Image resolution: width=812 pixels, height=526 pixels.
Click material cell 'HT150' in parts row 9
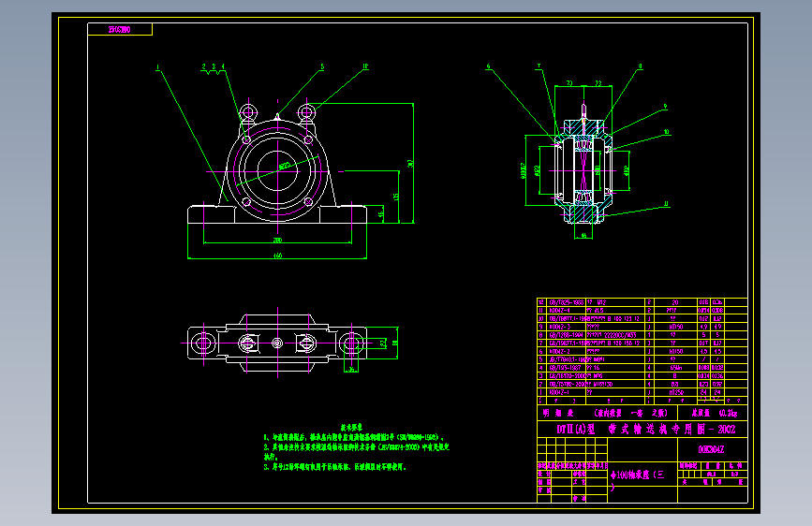676,327
